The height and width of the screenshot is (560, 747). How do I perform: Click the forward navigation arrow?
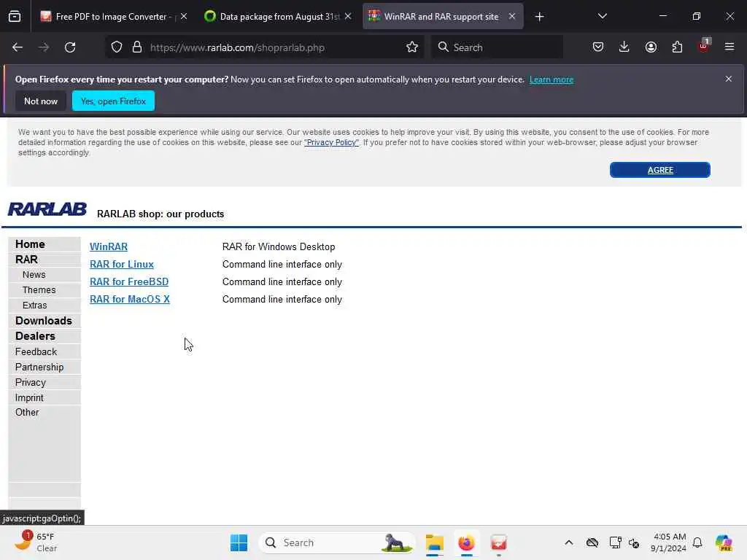point(44,47)
